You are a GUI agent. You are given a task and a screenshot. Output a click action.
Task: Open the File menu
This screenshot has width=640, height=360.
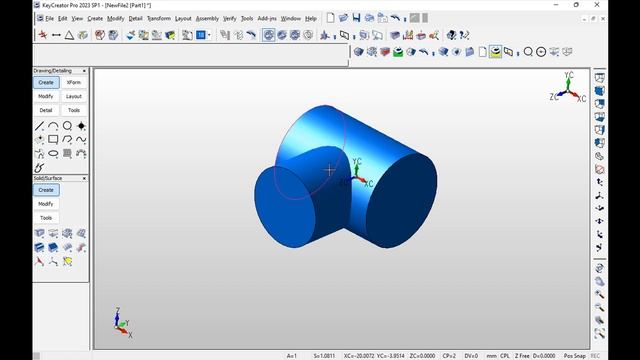click(49, 18)
